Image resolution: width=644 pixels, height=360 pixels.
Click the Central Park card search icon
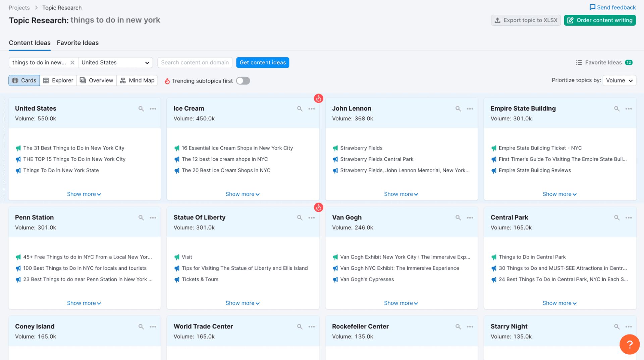(x=617, y=218)
